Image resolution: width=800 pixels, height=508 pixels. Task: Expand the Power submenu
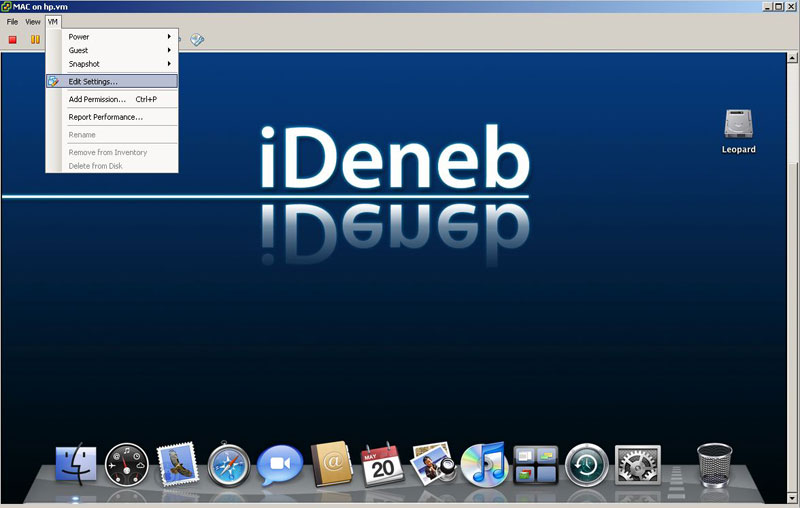point(112,37)
